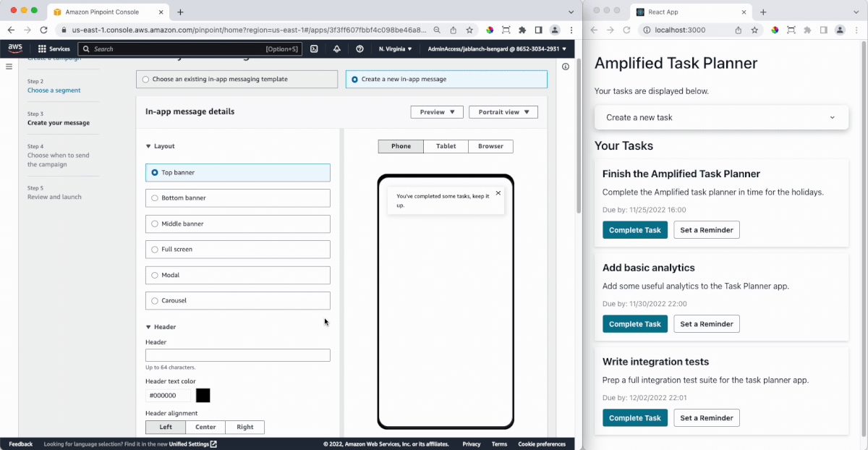Open the Feedback link in the AWS footer
The width and height of the screenshot is (868, 450).
pyautogui.click(x=20, y=444)
